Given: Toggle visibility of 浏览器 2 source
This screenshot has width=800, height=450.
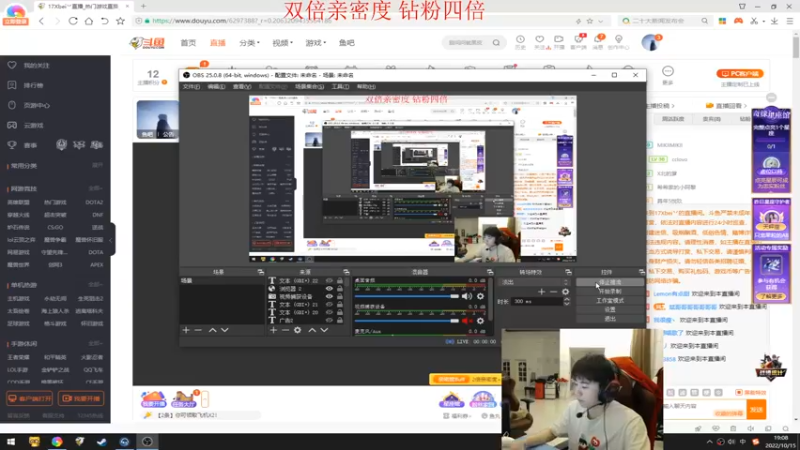Looking at the screenshot, I should click(x=329, y=289).
